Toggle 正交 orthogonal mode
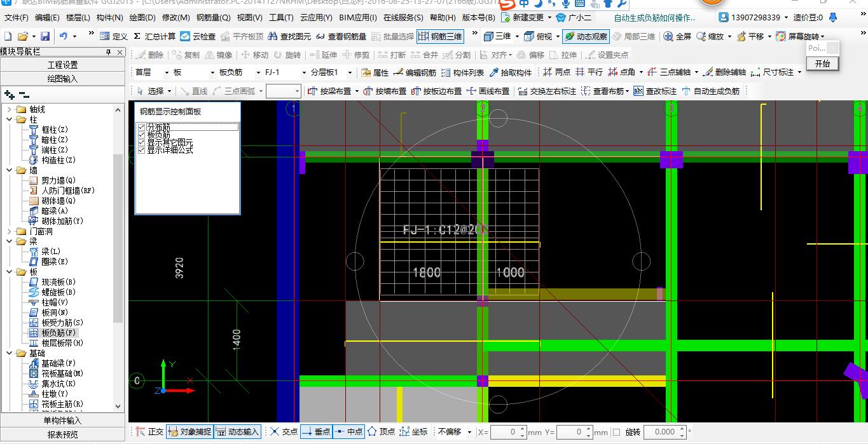Image resolution: width=868 pixels, height=444 pixels. click(149, 432)
